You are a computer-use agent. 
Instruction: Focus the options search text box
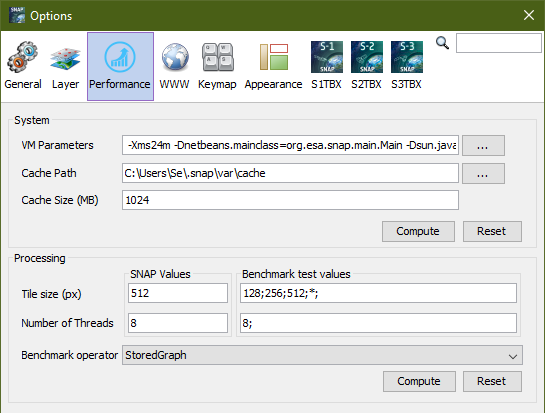498,43
